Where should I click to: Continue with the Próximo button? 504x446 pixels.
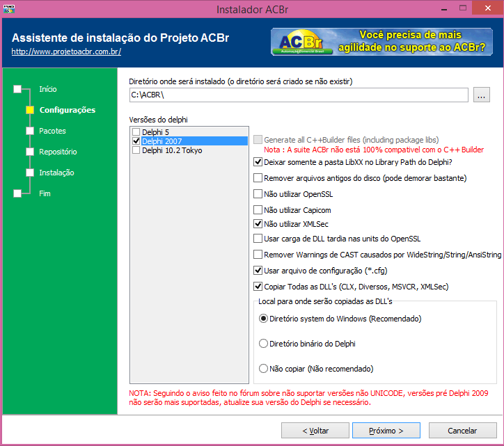[386, 431]
